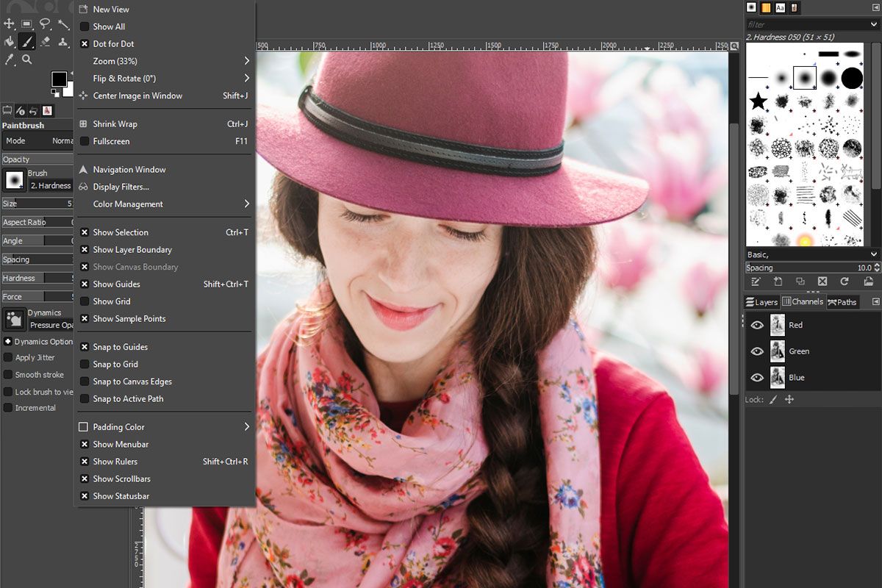Enable Snap to Grid
This screenshot has width=882, height=588.
pyautogui.click(x=85, y=365)
